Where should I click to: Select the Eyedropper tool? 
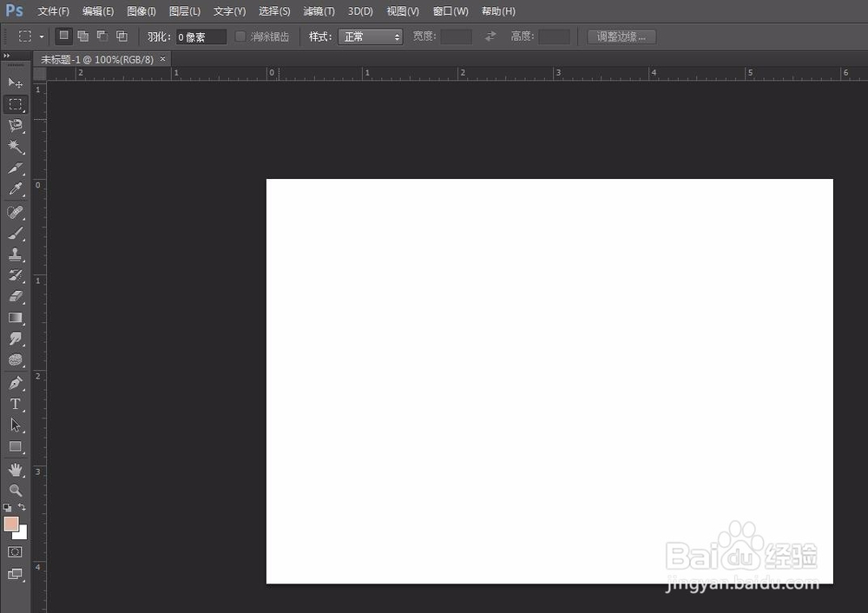(15, 189)
